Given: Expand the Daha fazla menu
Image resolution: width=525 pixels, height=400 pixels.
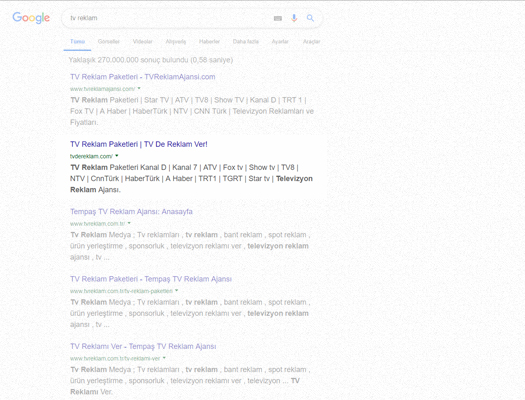Looking at the screenshot, I should click(x=246, y=42).
